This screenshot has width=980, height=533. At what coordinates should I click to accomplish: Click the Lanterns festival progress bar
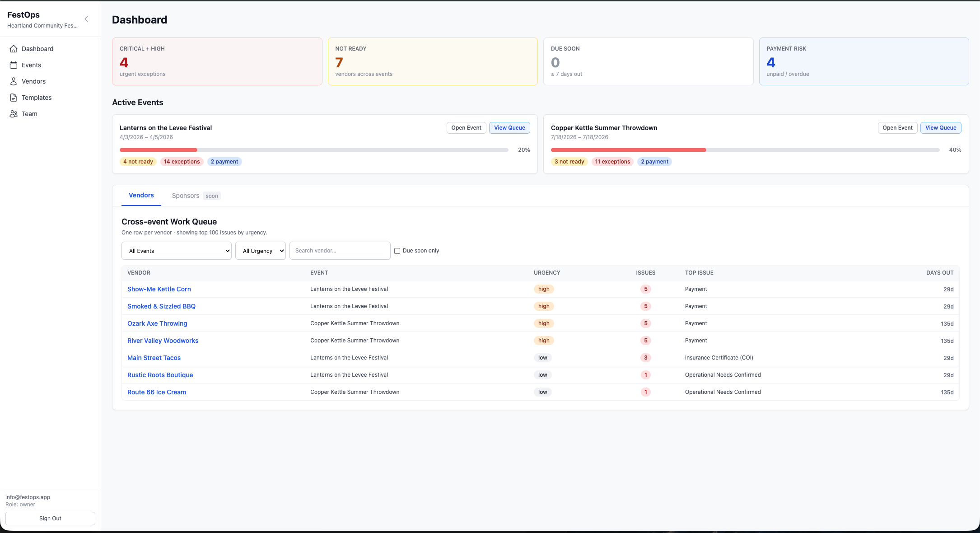(315, 150)
